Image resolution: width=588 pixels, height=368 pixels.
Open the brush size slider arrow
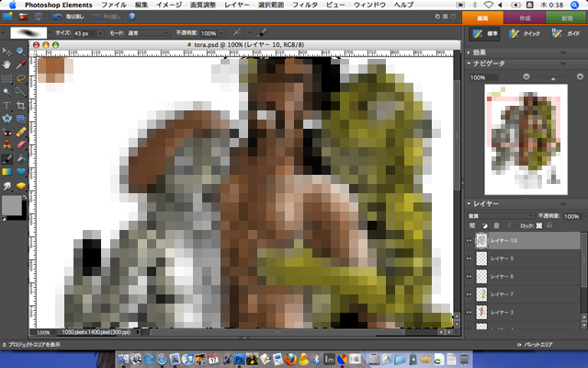click(x=100, y=33)
